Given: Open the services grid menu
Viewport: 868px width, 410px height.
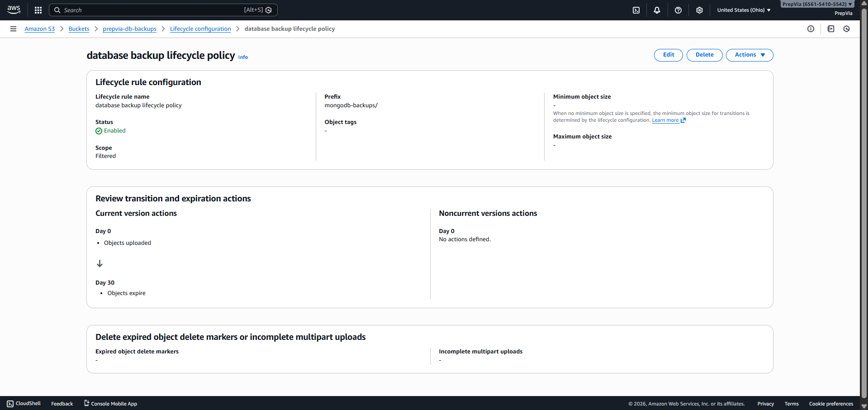Looking at the screenshot, I should pyautogui.click(x=38, y=10).
